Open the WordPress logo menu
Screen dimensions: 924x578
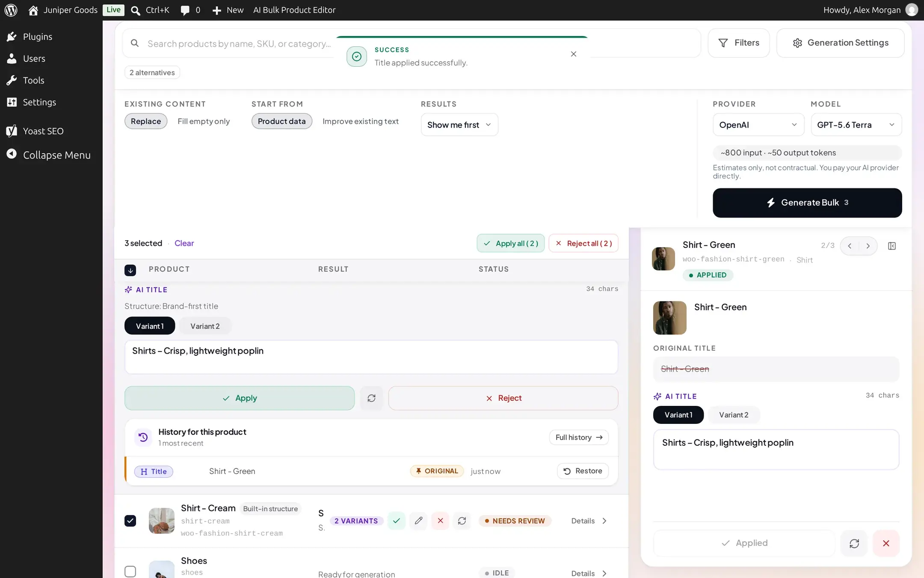11,10
